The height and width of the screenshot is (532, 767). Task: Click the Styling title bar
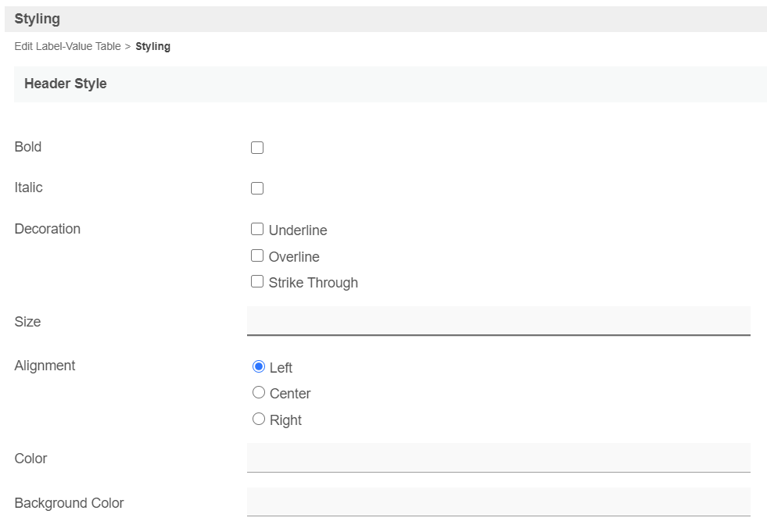[x=38, y=19]
